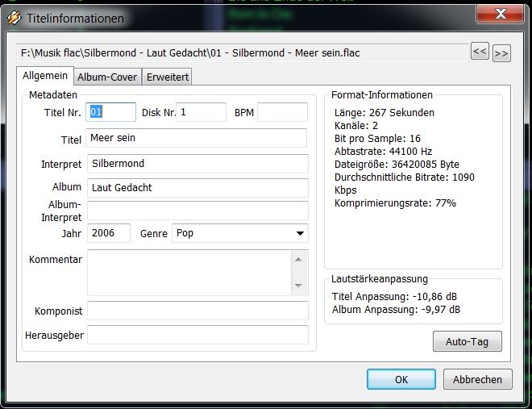Click the text Komprimierungsrate: 77%

395,203
